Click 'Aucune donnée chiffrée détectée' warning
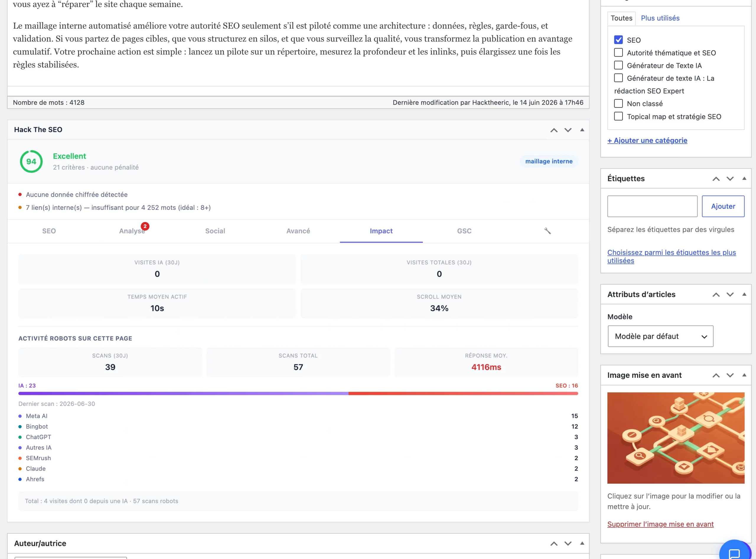Screen dimensions: 756x559 coord(76,194)
